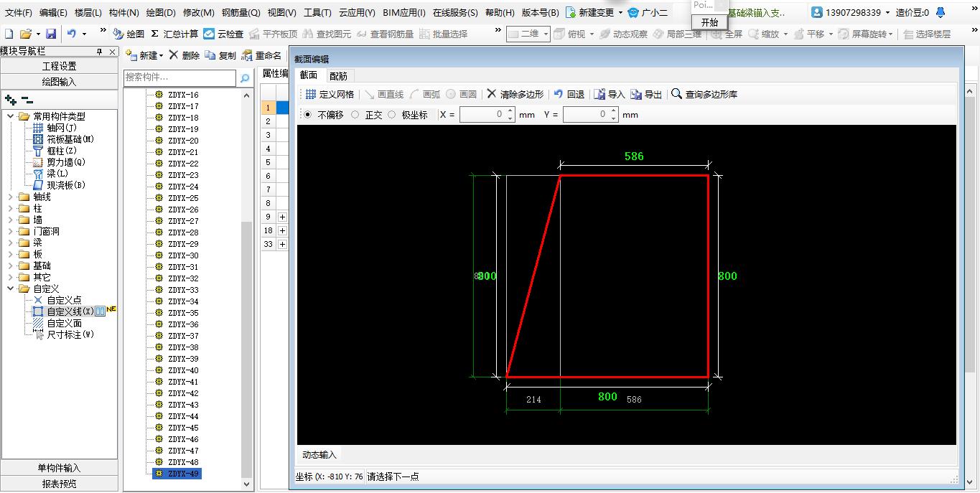Select 尺寸标注(W) tree item
The width and height of the screenshot is (980, 493).
[70, 334]
